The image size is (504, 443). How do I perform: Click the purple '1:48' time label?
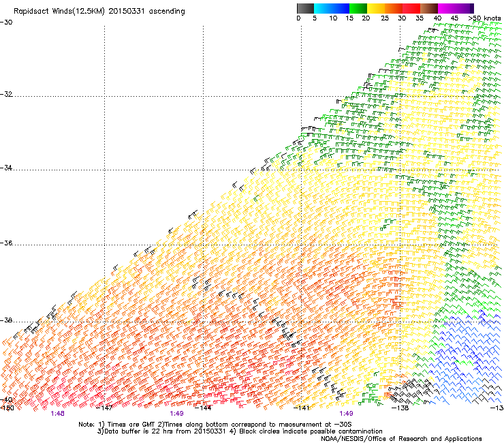(x=57, y=414)
